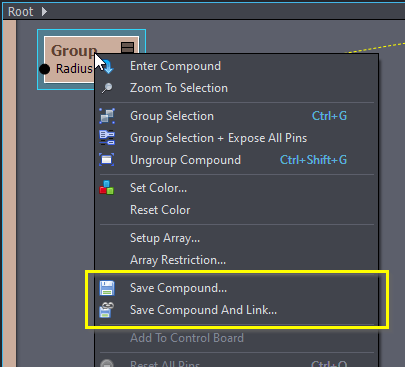Click the Group Selection icon
Screen dimensions: 405x367
point(107,116)
